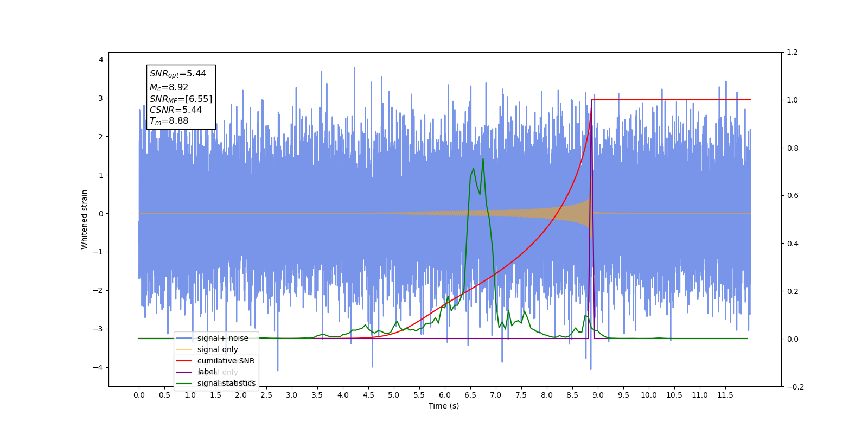868x434 pixels.
Task: Click the red cumulative SNR plateau at 1.0
Action: (671, 100)
